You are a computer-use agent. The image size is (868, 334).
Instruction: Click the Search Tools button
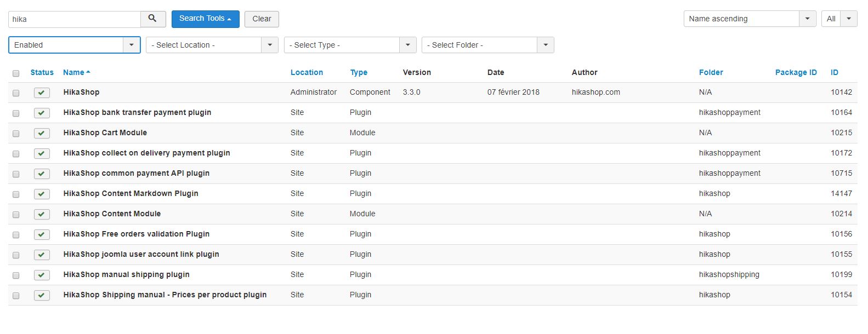(x=205, y=19)
